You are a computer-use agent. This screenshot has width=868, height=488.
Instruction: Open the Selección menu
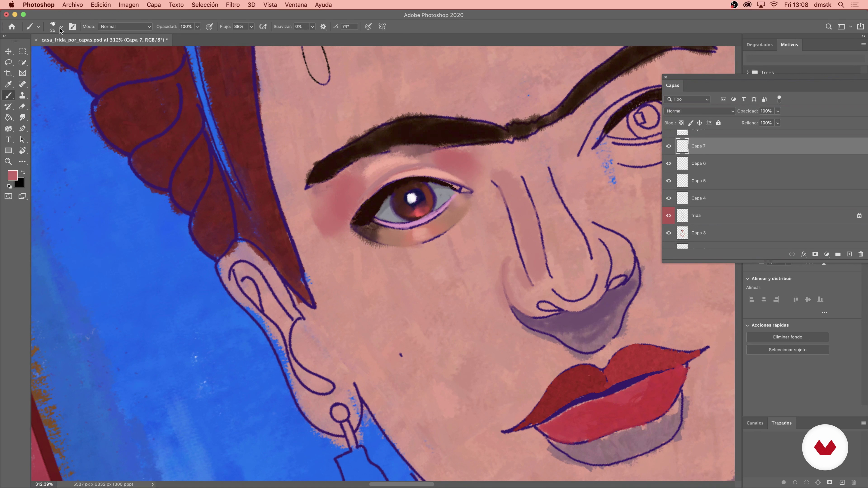(x=205, y=5)
